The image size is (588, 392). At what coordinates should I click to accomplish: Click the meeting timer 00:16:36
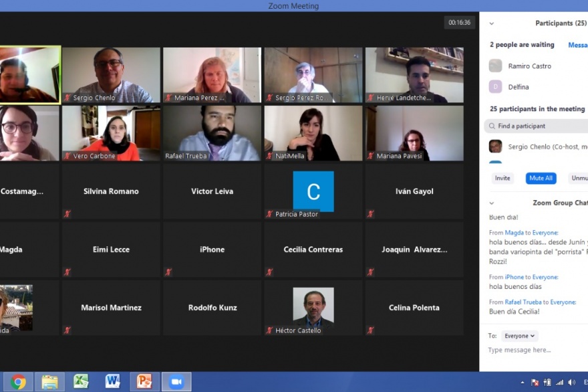point(460,23)
